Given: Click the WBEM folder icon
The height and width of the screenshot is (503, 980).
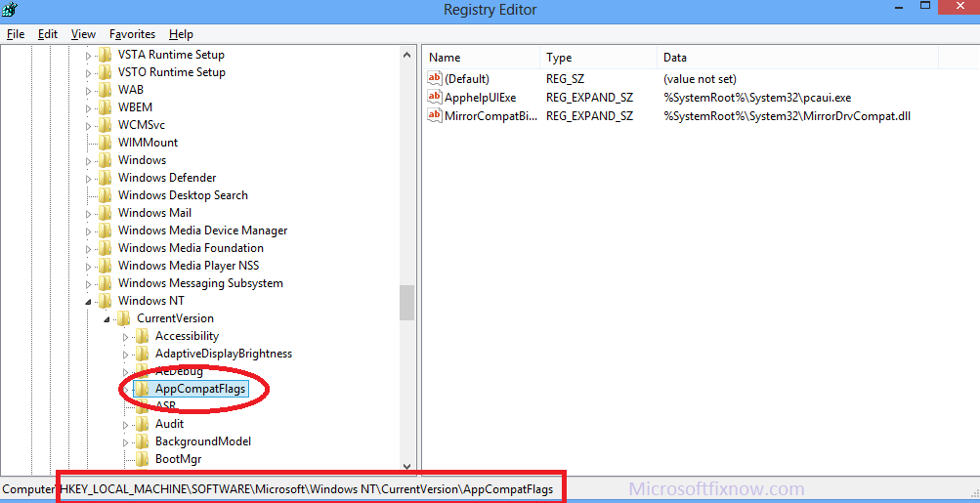Looking at the screenshot, I should click(106, 106).
